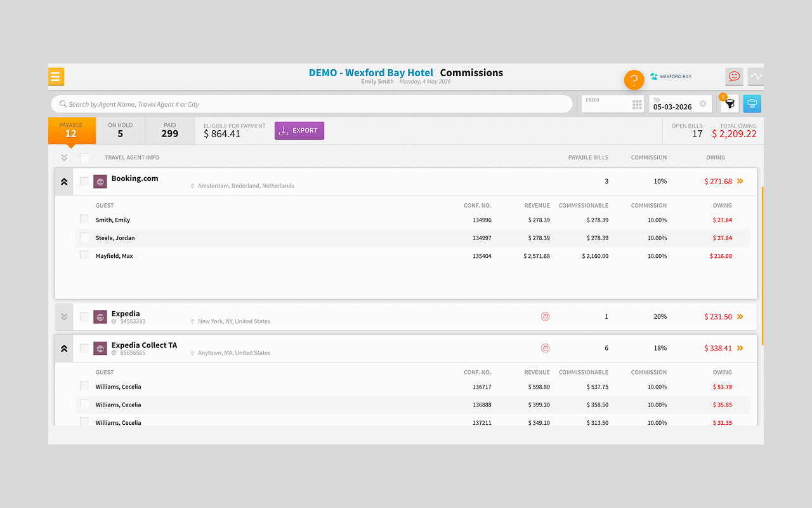Click revenue value $ 2,571.68
The image size is (812, 508).
pyautogui.click(x=537, y=257)
